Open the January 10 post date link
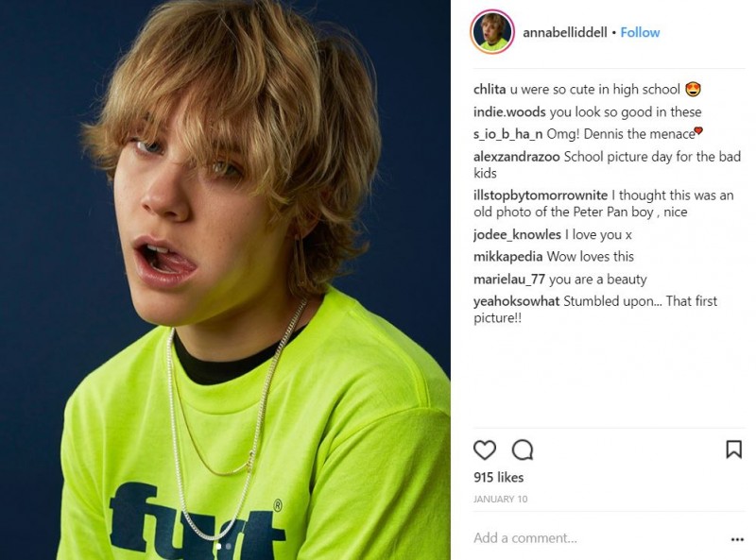The width and height of the screenshot is (756, 560). click(501, 500)
